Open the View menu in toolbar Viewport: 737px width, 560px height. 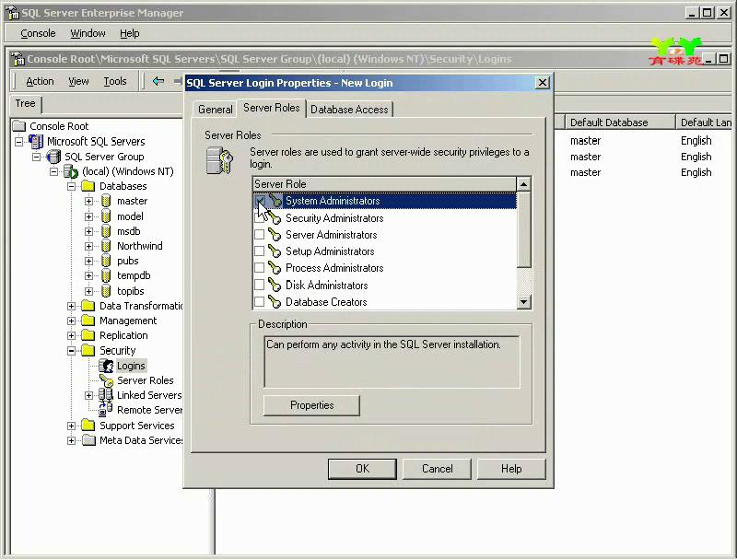coord(78,81)
